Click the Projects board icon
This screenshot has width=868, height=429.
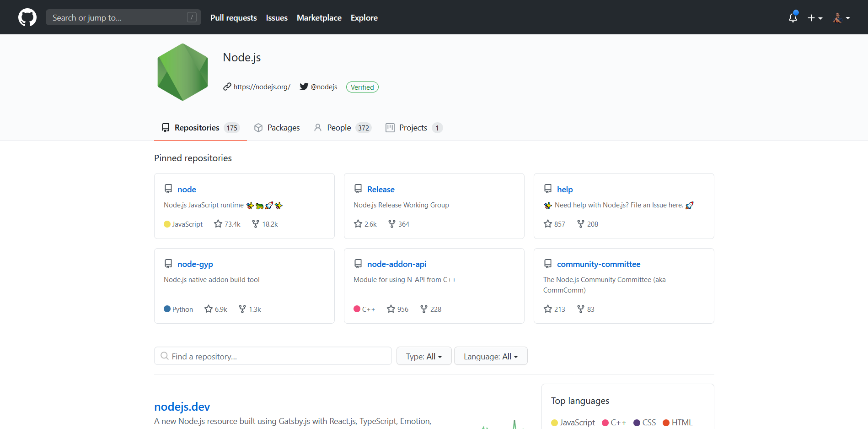(390, 128)
